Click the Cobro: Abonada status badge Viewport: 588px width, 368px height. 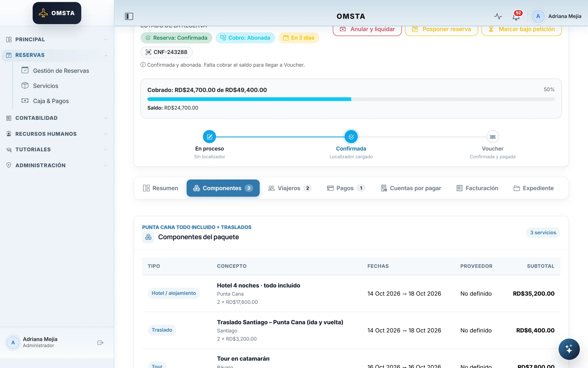click(x=245, y=38)
